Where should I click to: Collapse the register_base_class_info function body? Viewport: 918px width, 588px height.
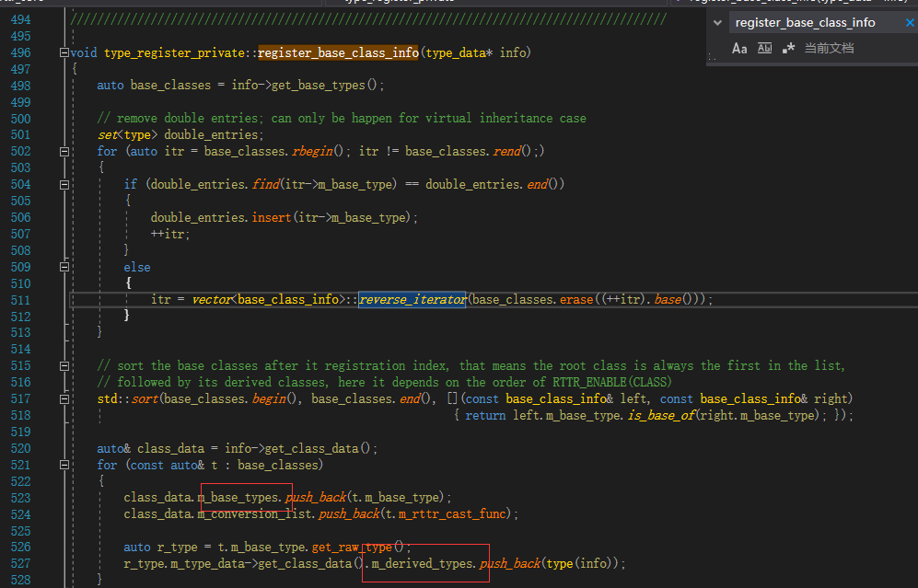63,52
